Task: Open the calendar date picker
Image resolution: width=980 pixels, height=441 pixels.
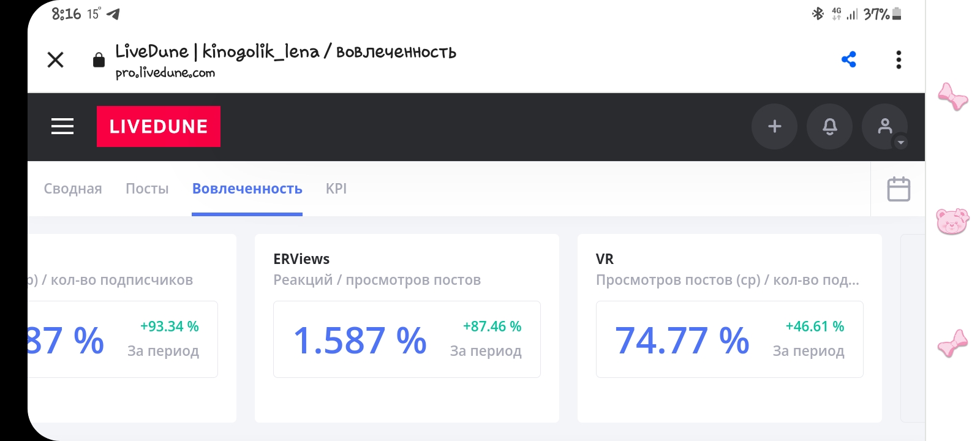Action: pyautogui.click(x=899, y=189)
